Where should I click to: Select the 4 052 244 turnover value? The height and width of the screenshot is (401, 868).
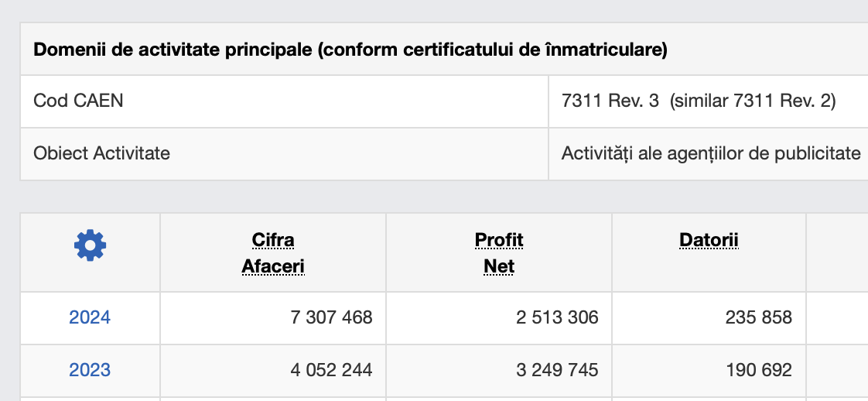(332, 369)
